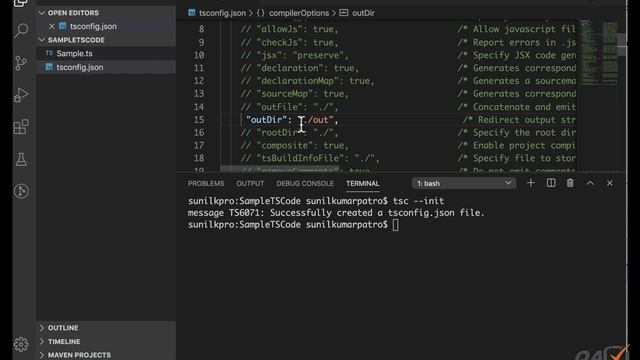Open the Source Control view
The image size is (640, 360).
(21, 62)
